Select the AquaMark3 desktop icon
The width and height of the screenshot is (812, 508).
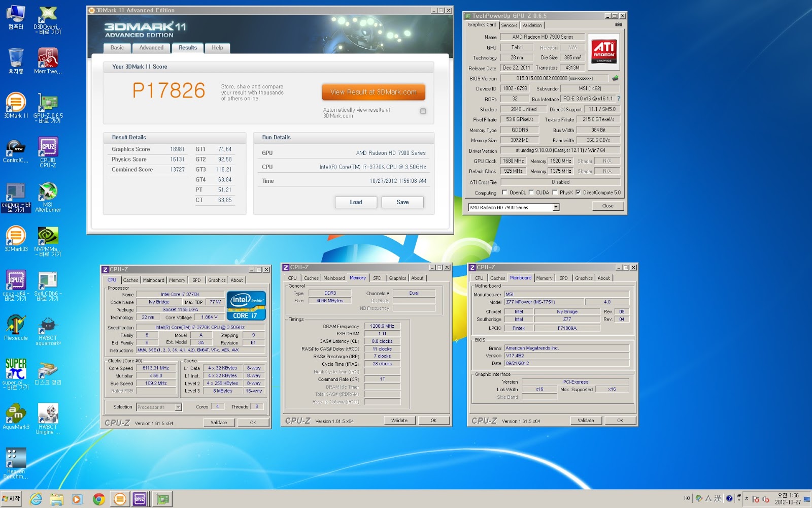pyautogui.click(x=16, y=417)
